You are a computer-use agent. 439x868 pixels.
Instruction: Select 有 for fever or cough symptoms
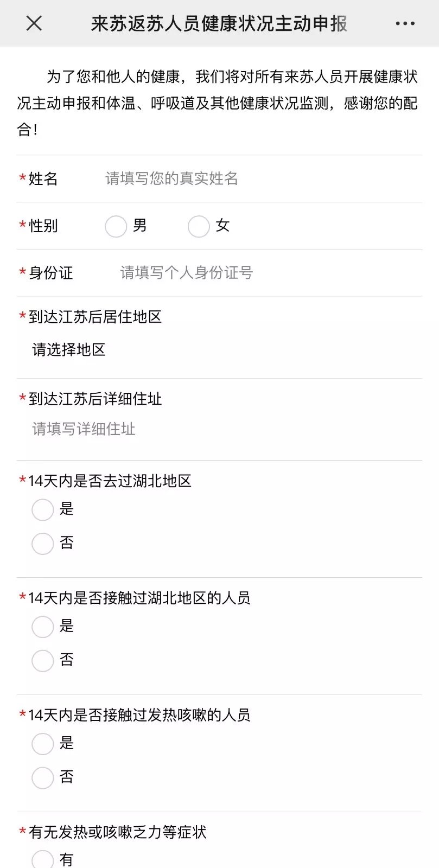point(43,860)
